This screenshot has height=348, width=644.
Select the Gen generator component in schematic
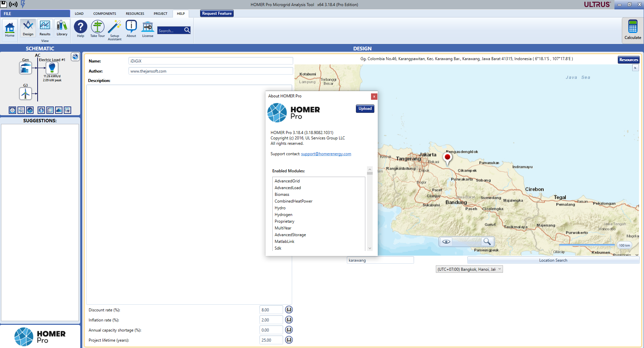point(26,68)
